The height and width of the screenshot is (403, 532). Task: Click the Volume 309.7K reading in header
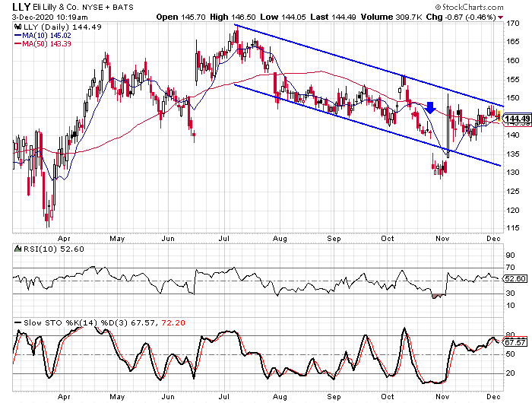pos(391,17)
